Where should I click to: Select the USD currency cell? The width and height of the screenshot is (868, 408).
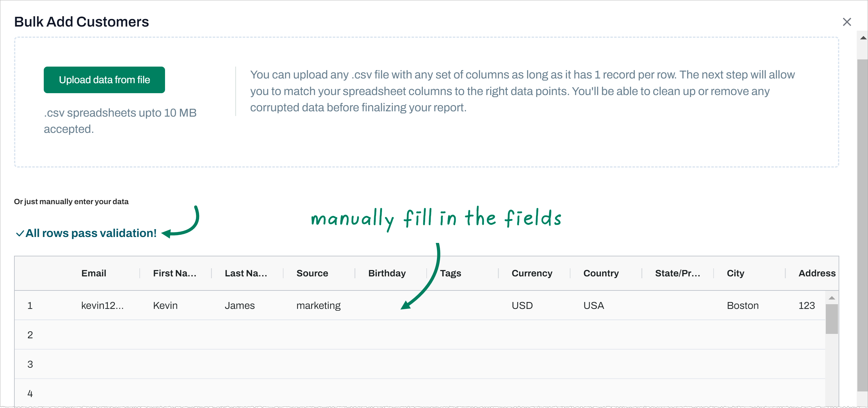(x=522, y=305)
